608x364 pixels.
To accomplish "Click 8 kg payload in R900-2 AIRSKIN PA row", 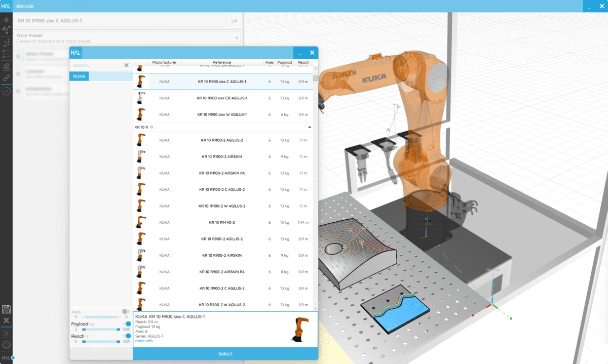I will tap(285, 272).
